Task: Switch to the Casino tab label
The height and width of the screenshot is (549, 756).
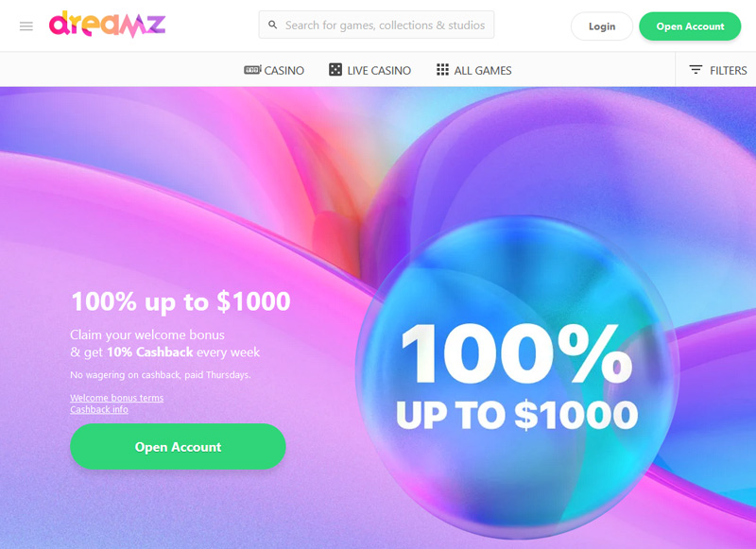Action: pos(284,70)
